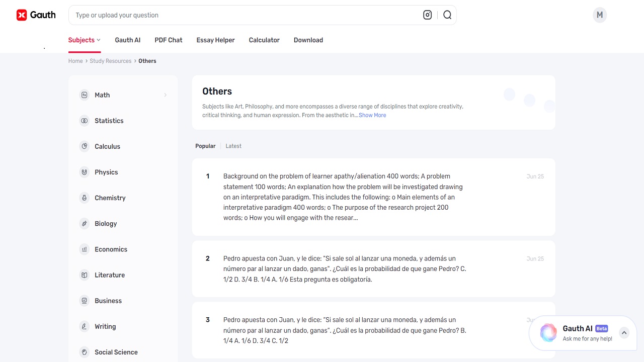Open Literature using its sidebar icon
This screenshot has width=644, height=362.
pos(84,275)
